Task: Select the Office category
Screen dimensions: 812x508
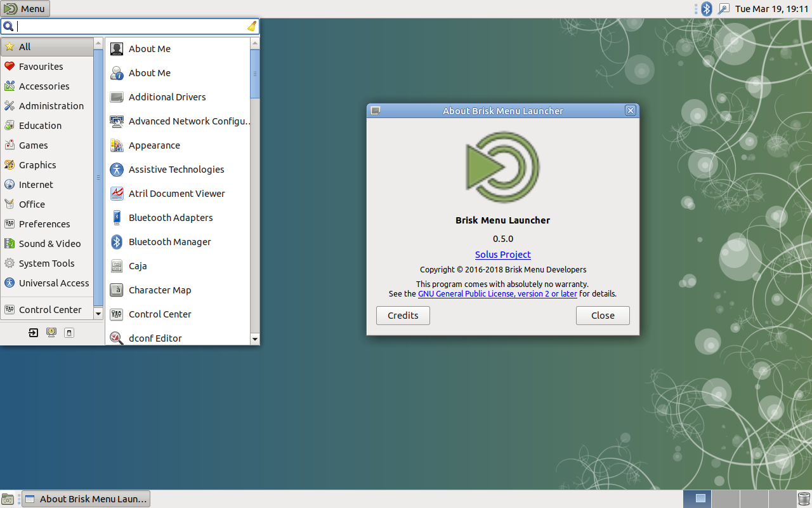Action: point(47,204)
